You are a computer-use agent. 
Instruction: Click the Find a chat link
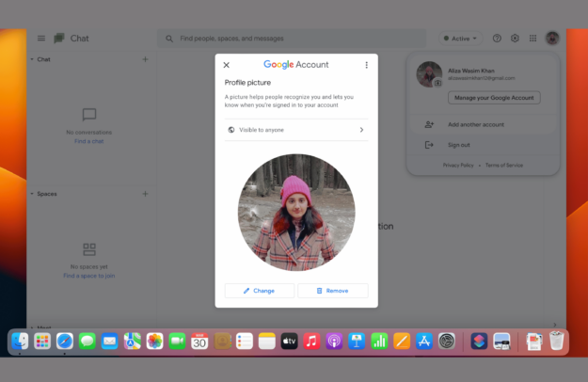point(88,141)
